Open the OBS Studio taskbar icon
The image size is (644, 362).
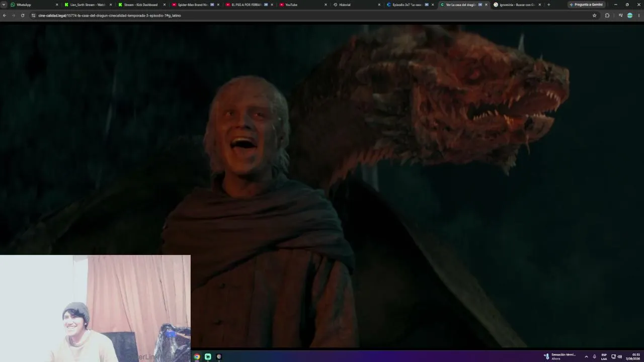[x=219, y=356]
